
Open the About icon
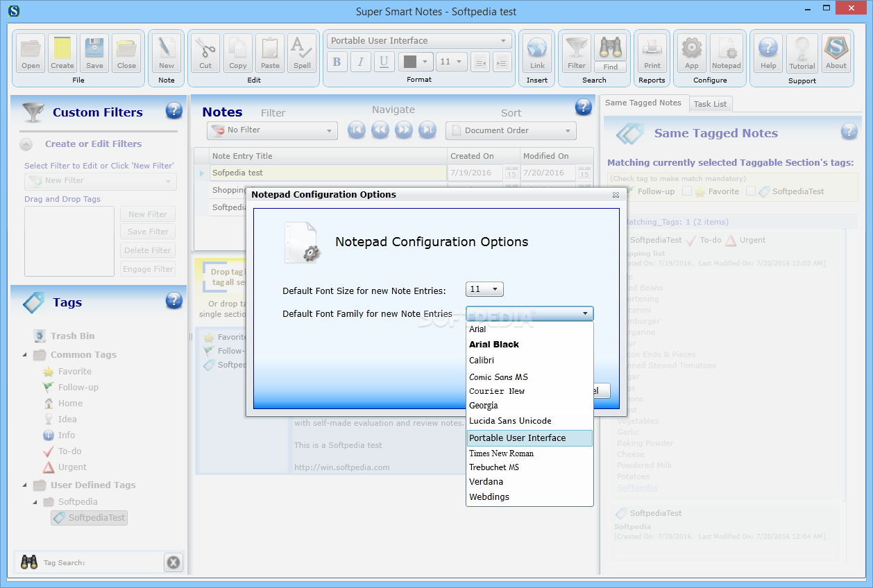click(x=836, y=53)
